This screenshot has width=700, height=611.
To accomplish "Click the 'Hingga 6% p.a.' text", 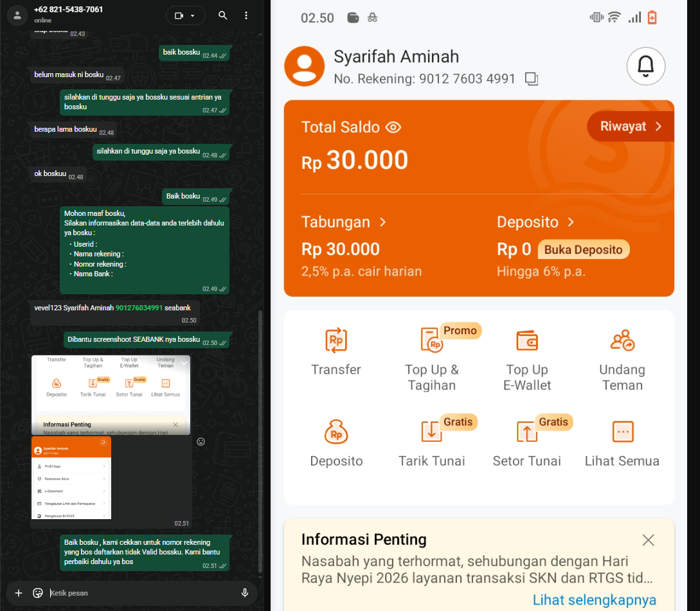I will click(x=541, y=271).
